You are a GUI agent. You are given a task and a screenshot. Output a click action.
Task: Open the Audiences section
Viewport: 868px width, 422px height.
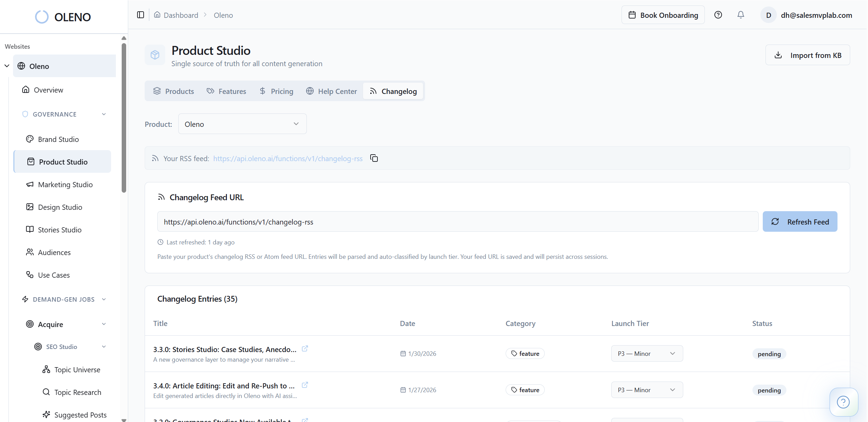pyautogui.click(x=54, y=252)
